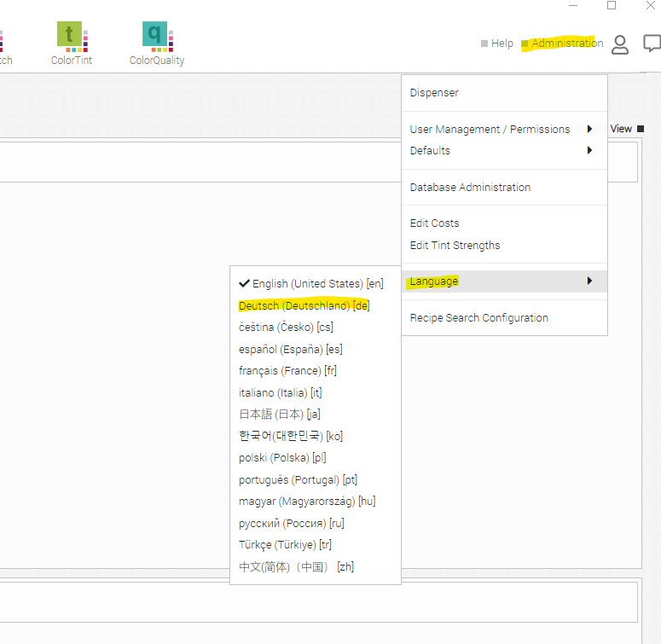
Task: Select Dispenser from Administration menu
Action: 504,93
